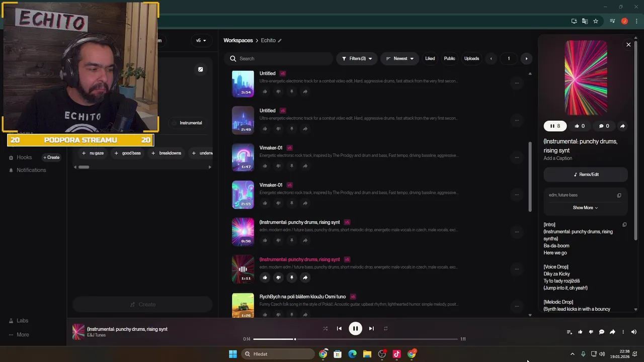The height and width of the screenshot is (362, 644).
Task: Click Add a Caption link
Action: (557, 158)
